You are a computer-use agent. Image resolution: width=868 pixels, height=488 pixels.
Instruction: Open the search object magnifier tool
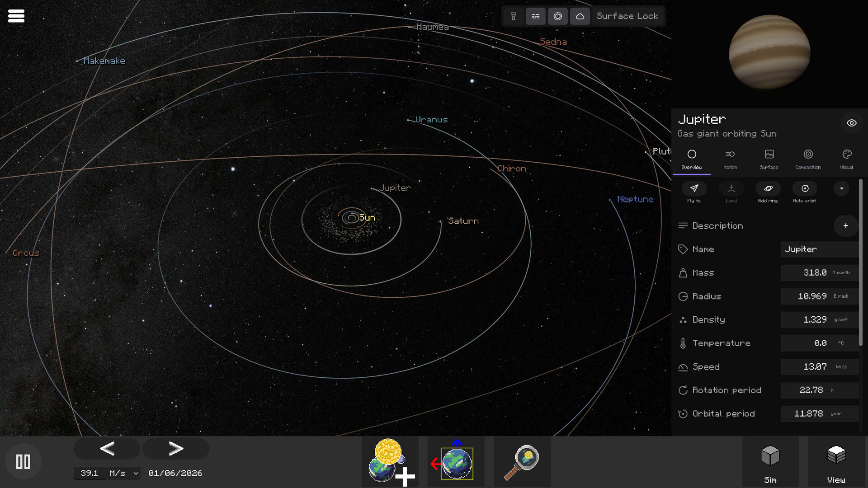[x=522, y=462]
